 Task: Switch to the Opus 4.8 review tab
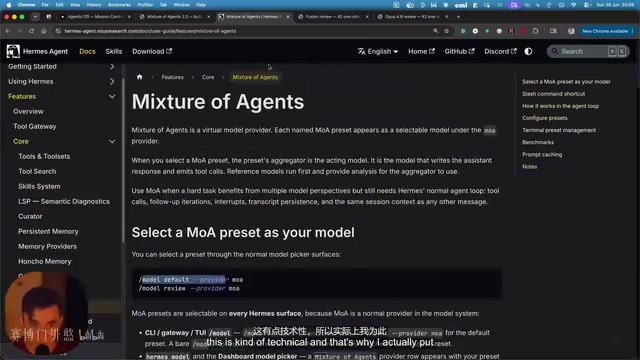coord(412,17)
